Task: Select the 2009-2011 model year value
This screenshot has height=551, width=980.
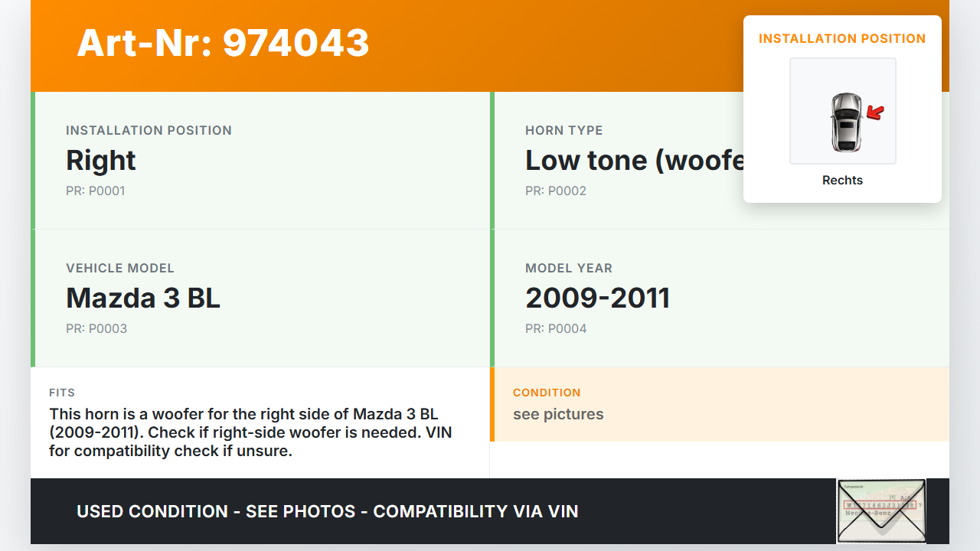Action: point(597,298)
